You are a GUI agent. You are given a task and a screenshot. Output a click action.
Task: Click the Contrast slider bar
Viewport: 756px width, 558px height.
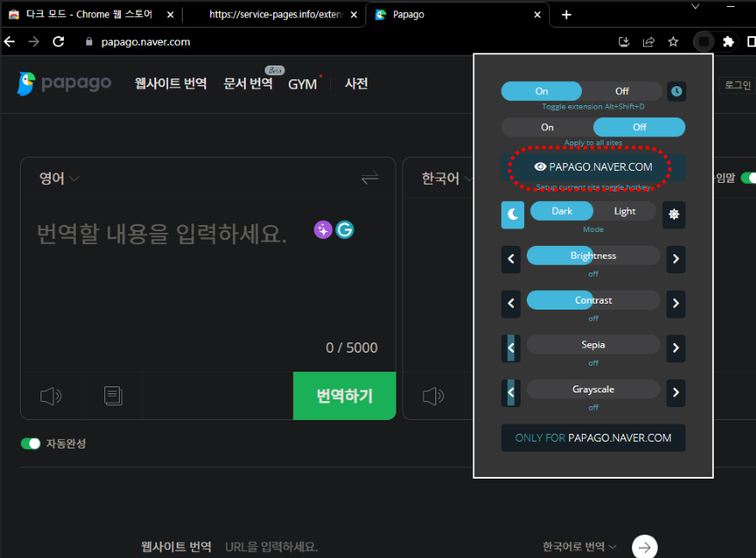(x=593, y=300)
